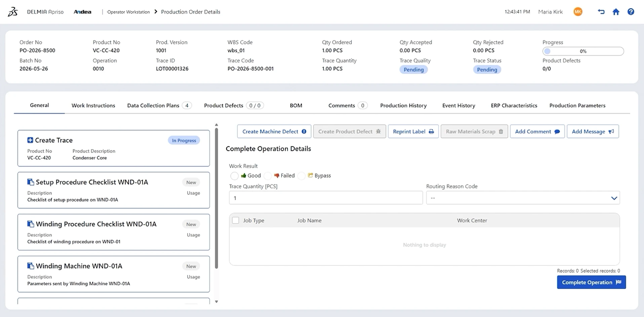The image size is (644, 317).
Task: Click the Winding Procedure Checklist WND-01A title
Action: (x=96, y=224)
